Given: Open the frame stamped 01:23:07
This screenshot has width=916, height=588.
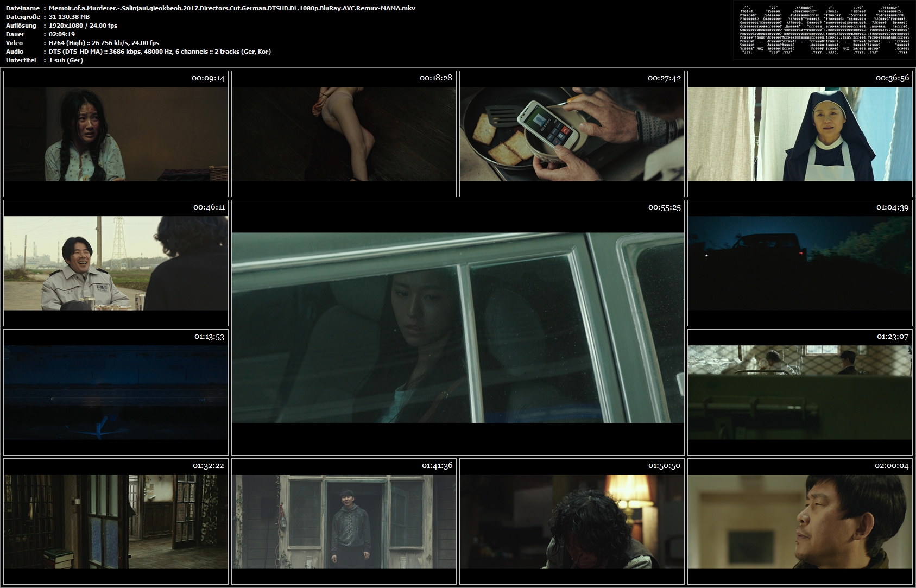Looking at the screenshot, I should [x=800, y=392].
